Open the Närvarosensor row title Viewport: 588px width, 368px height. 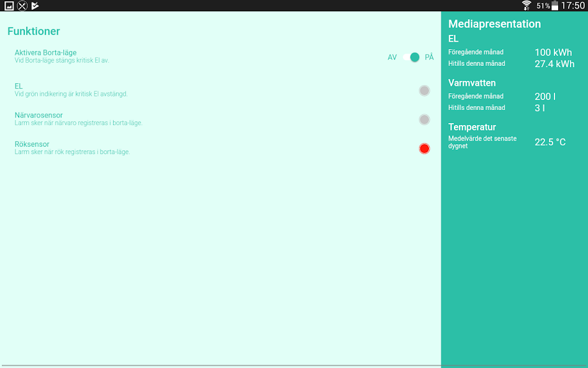38,115
